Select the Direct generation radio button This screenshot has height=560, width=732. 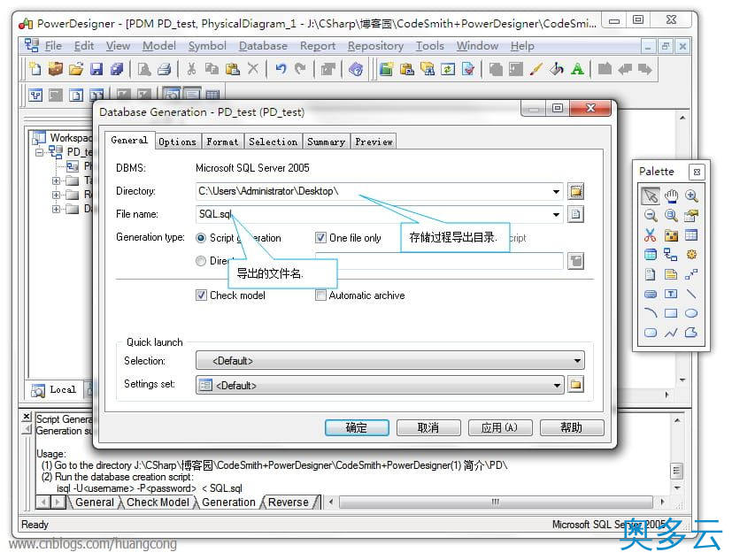coord(201,261)
